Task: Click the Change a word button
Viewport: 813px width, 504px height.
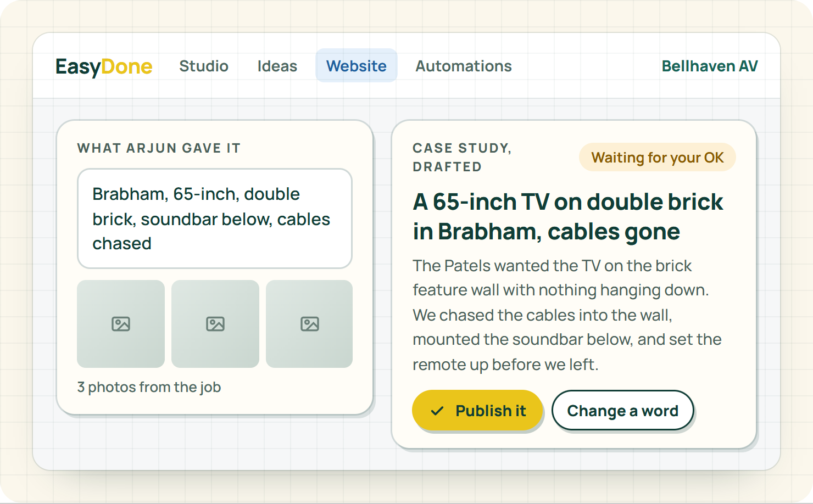Action: [x=623, y=411]
